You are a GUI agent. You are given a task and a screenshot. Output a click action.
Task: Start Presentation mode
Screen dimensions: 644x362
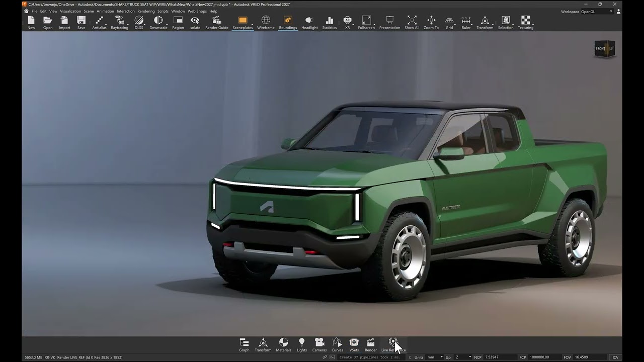pos(389,22)
